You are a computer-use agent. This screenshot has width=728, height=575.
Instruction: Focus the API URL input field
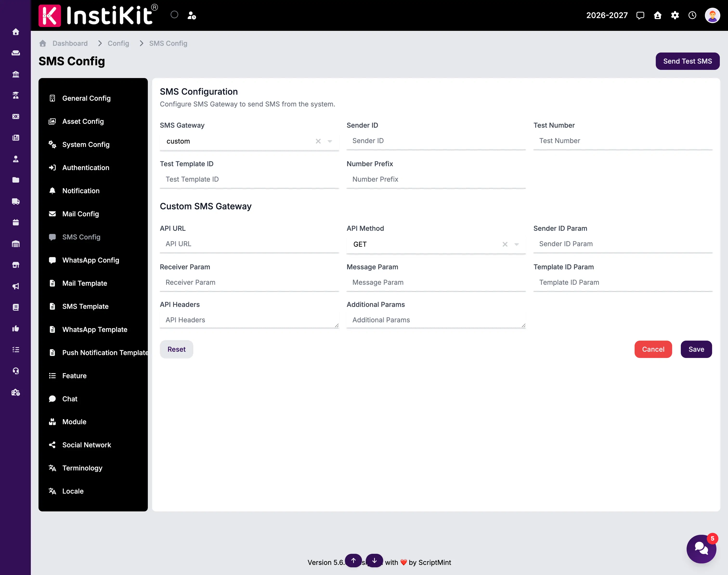[x=249, y=244]
